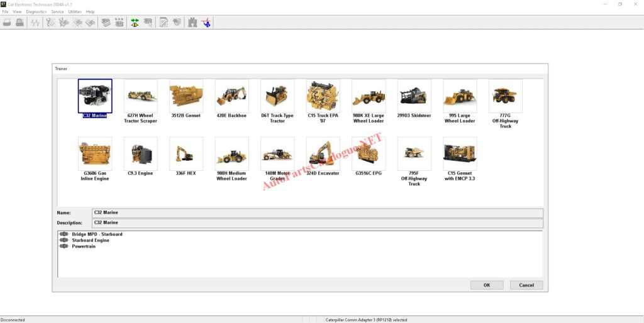Open the Service menu

point(57,12)
